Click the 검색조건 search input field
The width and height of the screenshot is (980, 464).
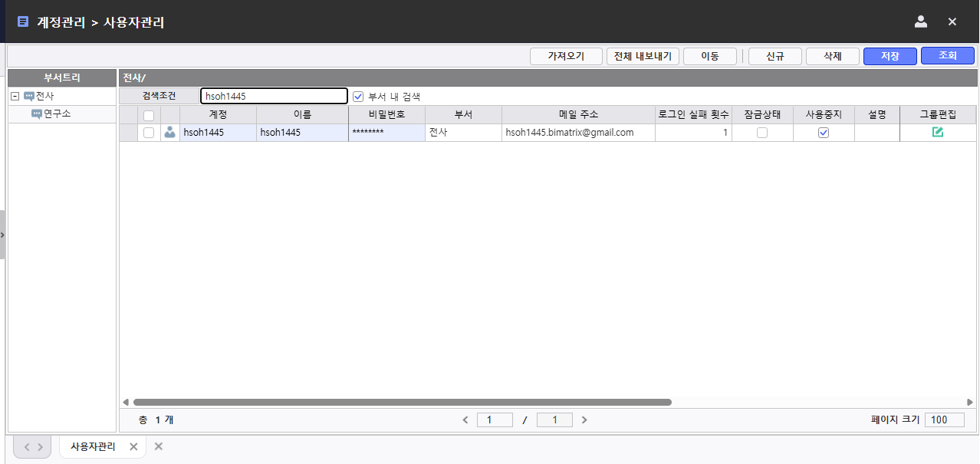[274, 97]
